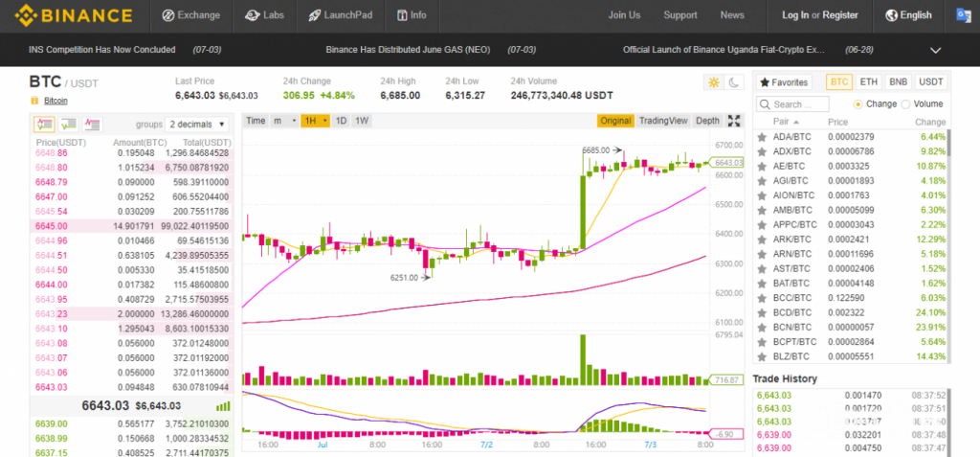Open the Labs page
The image size is (980, 457).
(265, 15)
